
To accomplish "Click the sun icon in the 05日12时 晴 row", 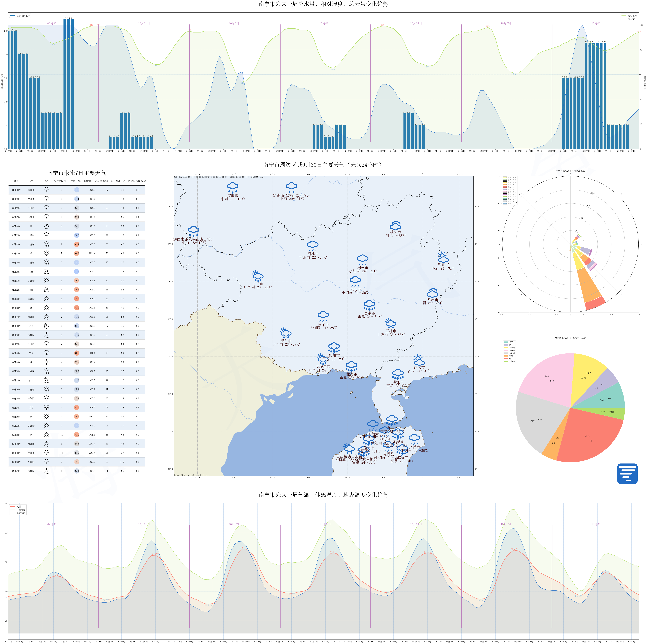I will coord(47,435).
